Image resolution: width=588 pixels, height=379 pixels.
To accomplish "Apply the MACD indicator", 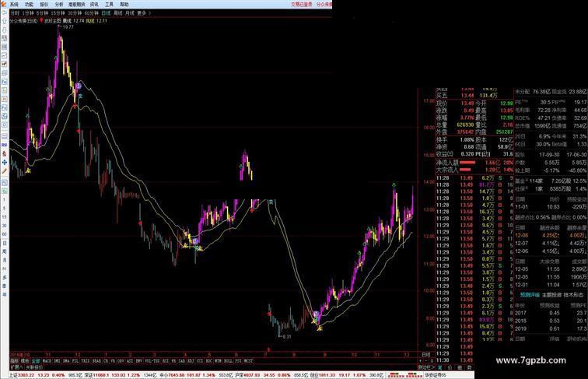I will coord(47,361).
